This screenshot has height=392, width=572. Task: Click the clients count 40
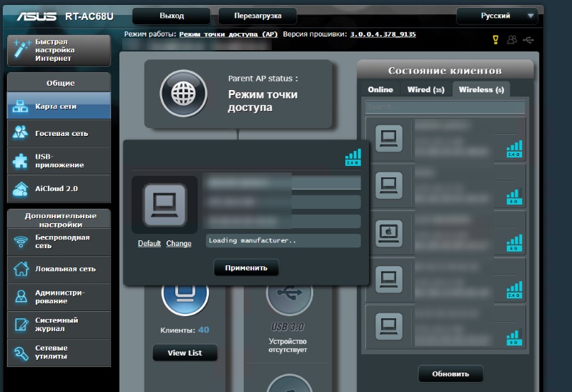(204, 330)
